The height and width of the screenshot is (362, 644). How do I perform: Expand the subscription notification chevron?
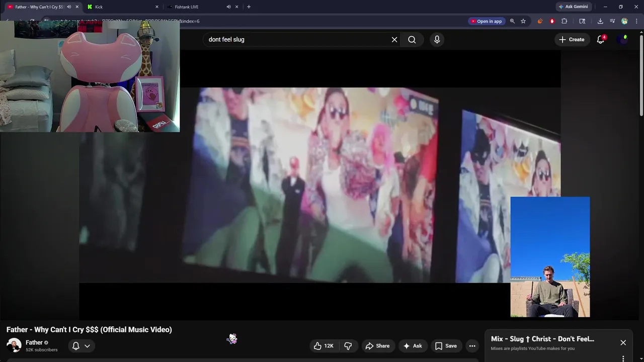tap(87, 346)
